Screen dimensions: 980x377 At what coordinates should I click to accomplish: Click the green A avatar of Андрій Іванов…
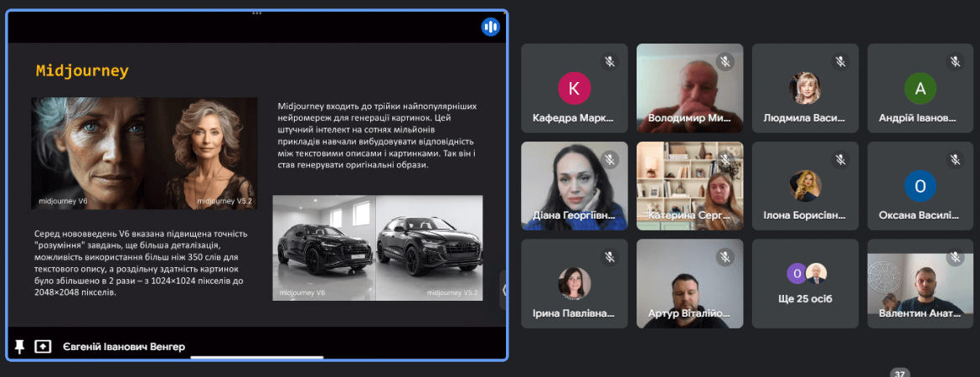click(920, 88)
